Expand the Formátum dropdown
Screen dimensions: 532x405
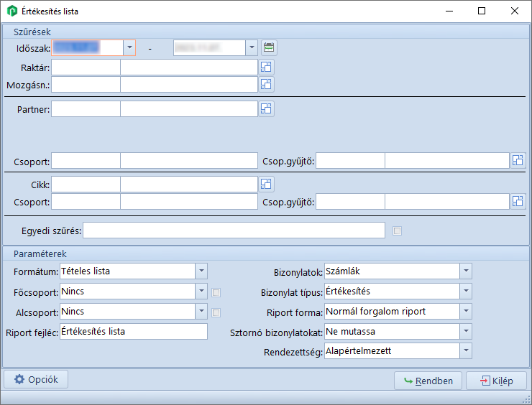click(201, 271)
